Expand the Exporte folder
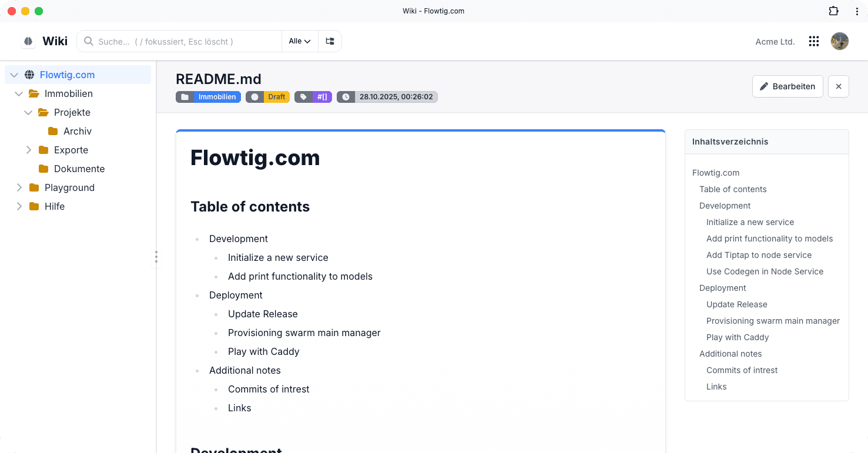The height and width of the screenshot is (453, 868). (x=28, y=150)
